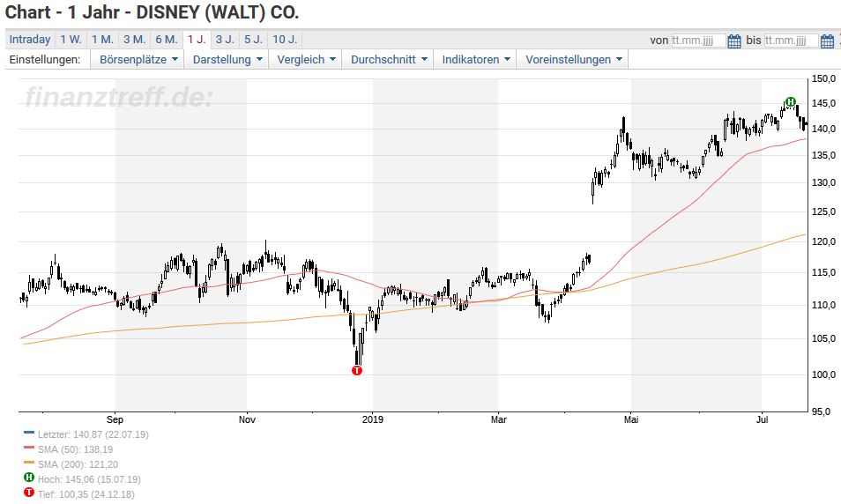Click the '125,0' y-axis price label

[x=823, y=211]
